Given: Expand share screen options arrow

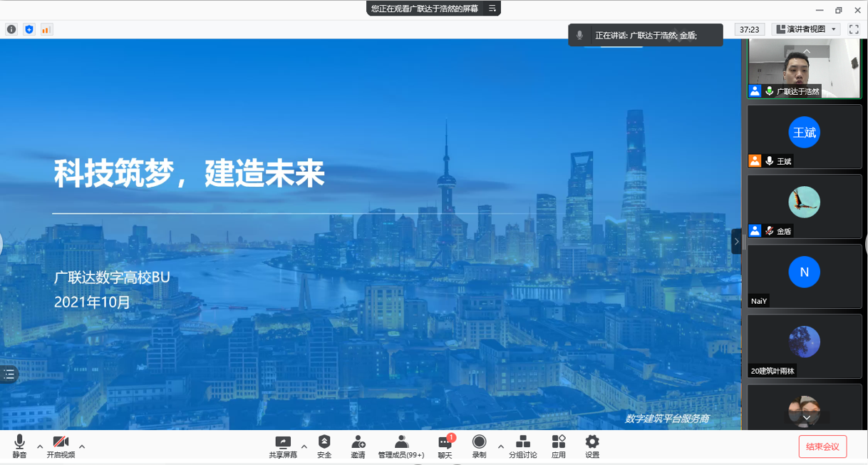Looking at the screenshot, I should pyautogui.click(x=304, y=447).
